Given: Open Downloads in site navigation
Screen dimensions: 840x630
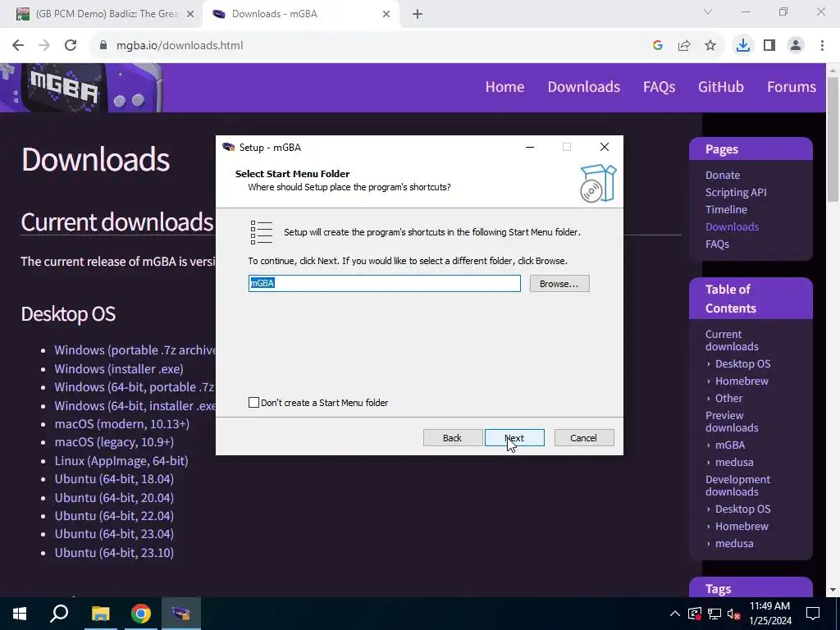Looking at the screenshot, I should tap(583, 87).
